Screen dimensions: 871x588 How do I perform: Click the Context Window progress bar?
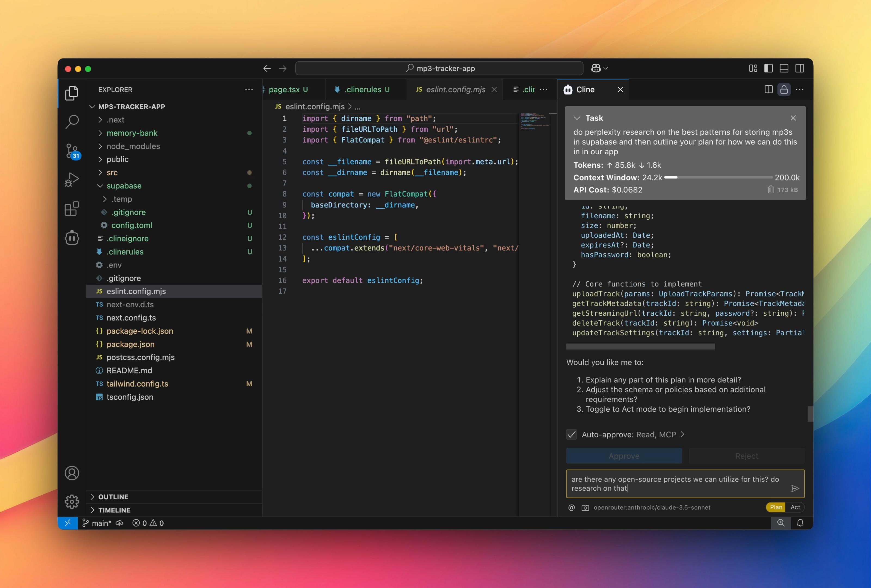718,177
